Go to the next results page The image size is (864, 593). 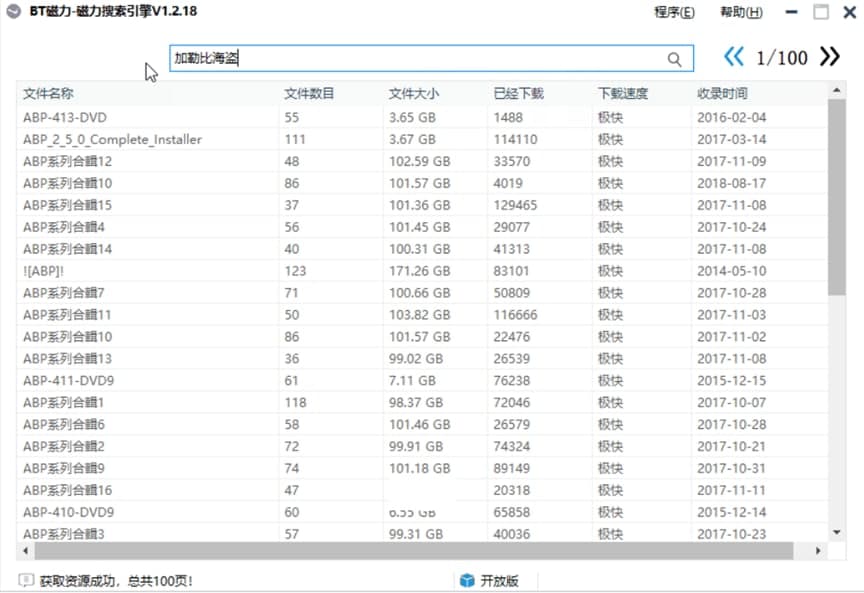[x=829, y=57]
